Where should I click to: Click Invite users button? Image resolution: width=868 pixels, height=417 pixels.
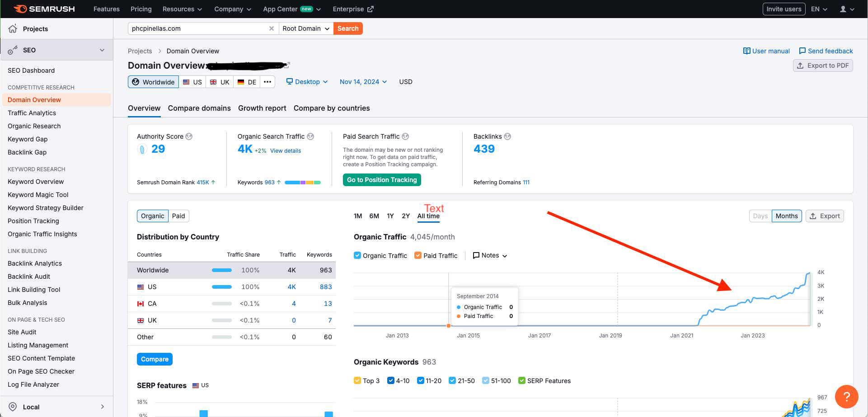click(x=784, y=9)
